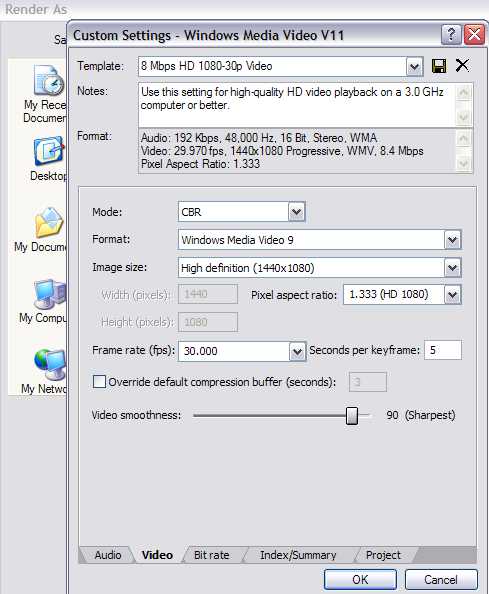Click the Video smoothness slider handle
The width and height of the screenshot is (489, 594).
coord(352,416)
